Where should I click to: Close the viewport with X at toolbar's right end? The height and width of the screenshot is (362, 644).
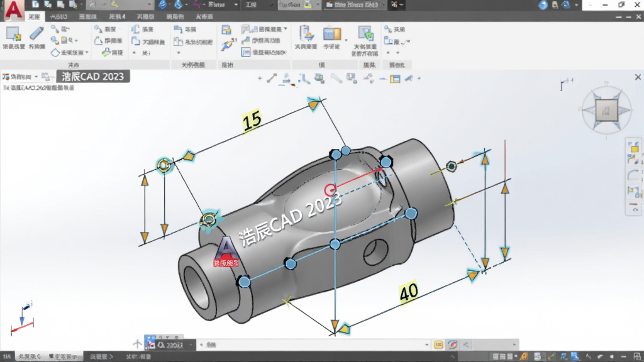coord(638,77)
